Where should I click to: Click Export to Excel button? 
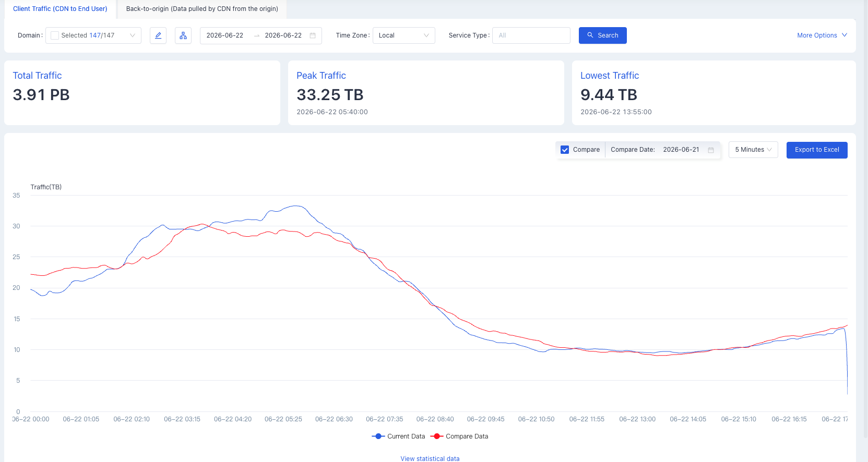(x=817, y=150)
